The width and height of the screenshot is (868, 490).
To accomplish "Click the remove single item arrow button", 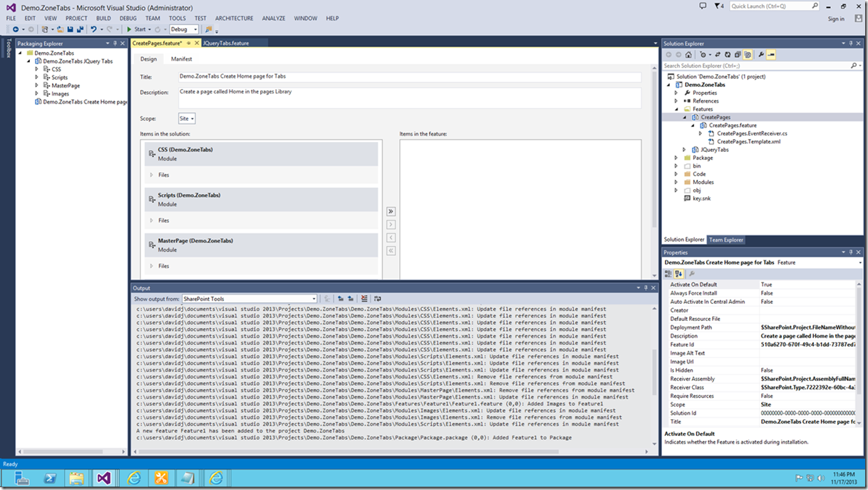I will [391, 238].
